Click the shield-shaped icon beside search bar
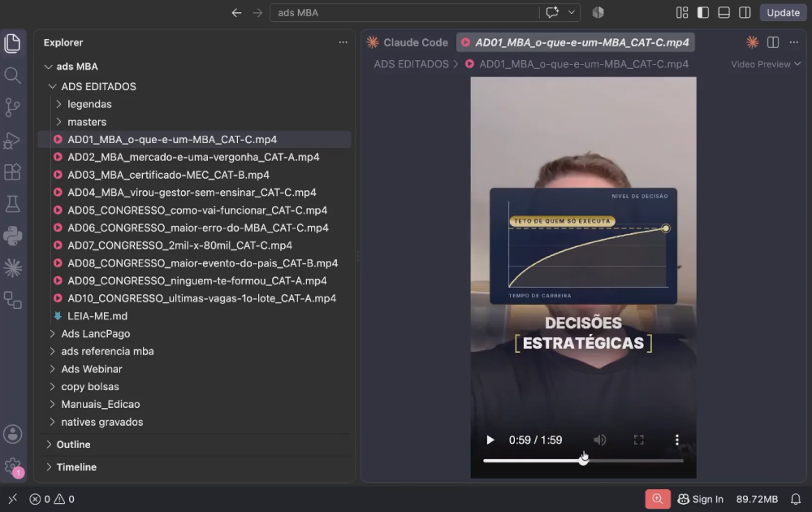This screenshot has height=512, width=812. (x=598, y=12)
